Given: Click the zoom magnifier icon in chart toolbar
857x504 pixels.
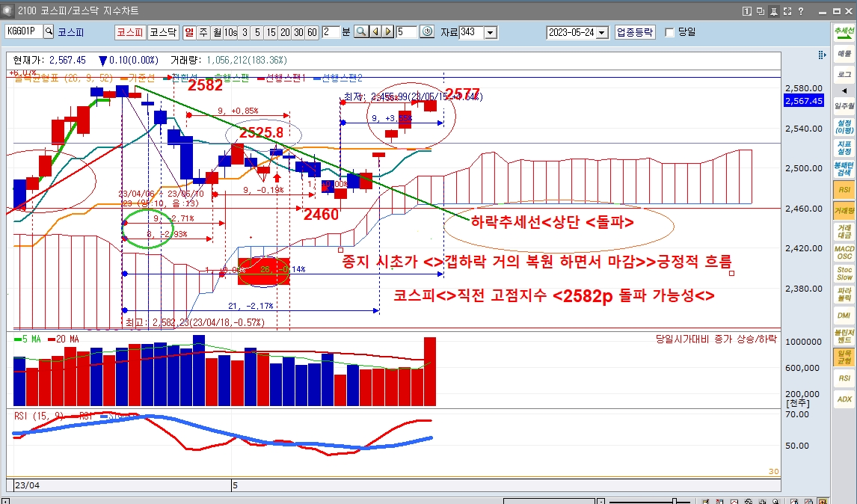Looking at the screenshot, I should (x=360, y=32).
